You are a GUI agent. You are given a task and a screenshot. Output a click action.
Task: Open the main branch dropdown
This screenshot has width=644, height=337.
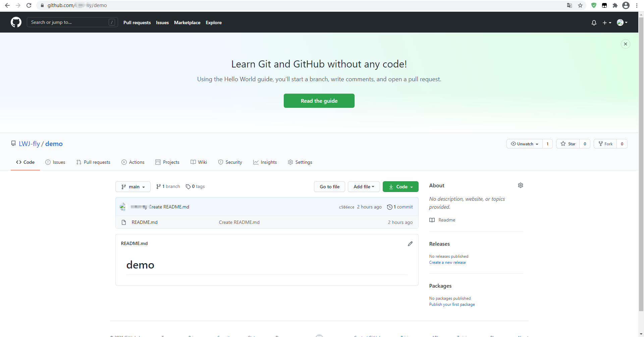(133, 187)
